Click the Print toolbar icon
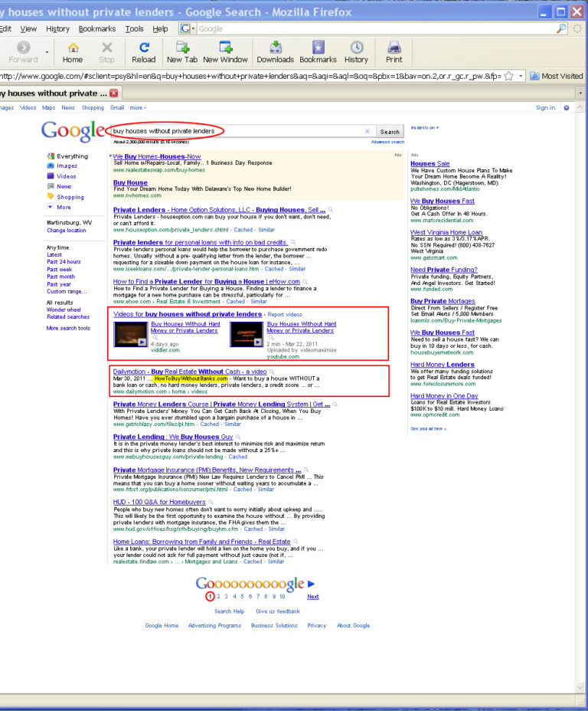Viewport: 588px width, 711px height. click(394, 52)
